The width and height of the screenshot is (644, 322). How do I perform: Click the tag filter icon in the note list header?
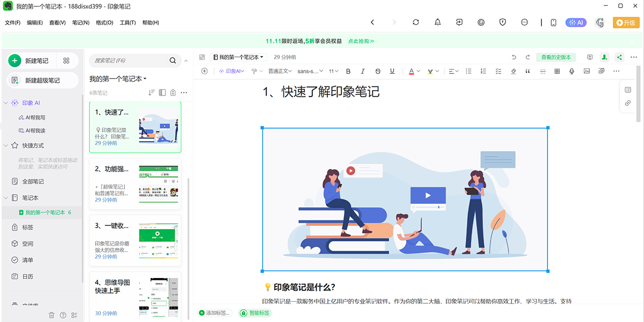pyautogui.click(x=173, y=92)
